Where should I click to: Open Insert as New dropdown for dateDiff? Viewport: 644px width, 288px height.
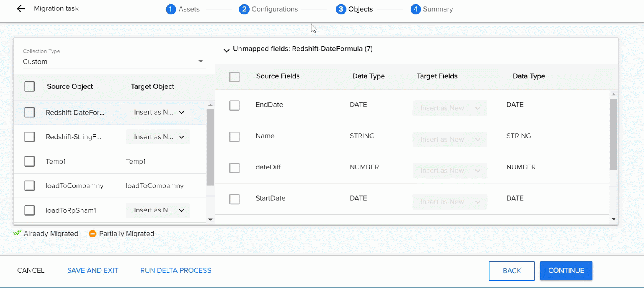pyautogui.click(x=450, y=171)
